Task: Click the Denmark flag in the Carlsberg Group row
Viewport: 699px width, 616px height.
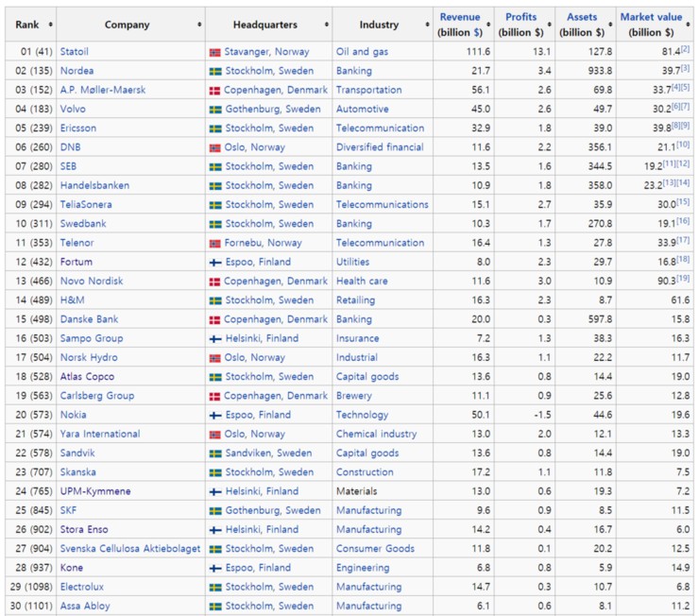Action: 214,396
